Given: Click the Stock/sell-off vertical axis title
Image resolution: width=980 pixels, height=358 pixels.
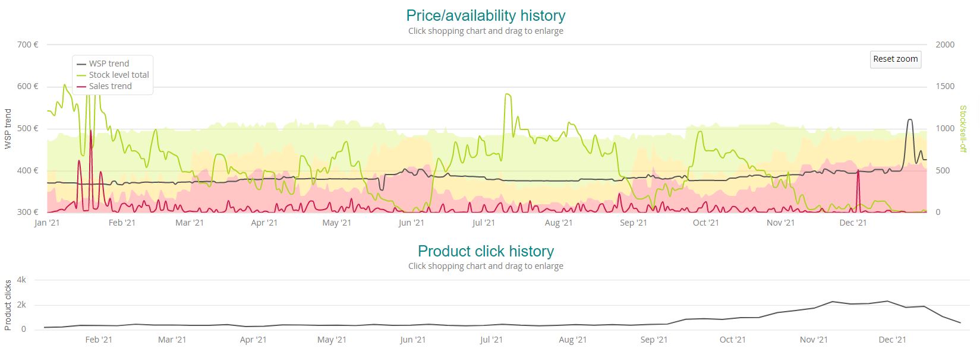Looking at the screenshot, I should click(963, 128).
